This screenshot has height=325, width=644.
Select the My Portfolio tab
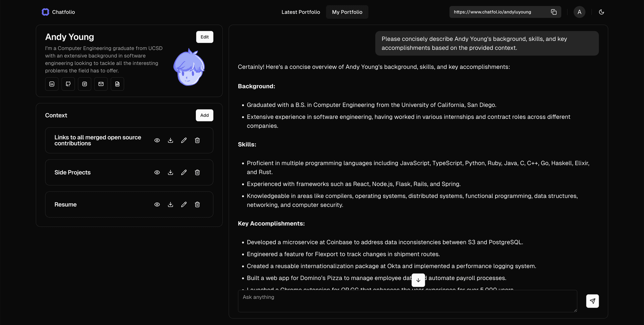347,12
